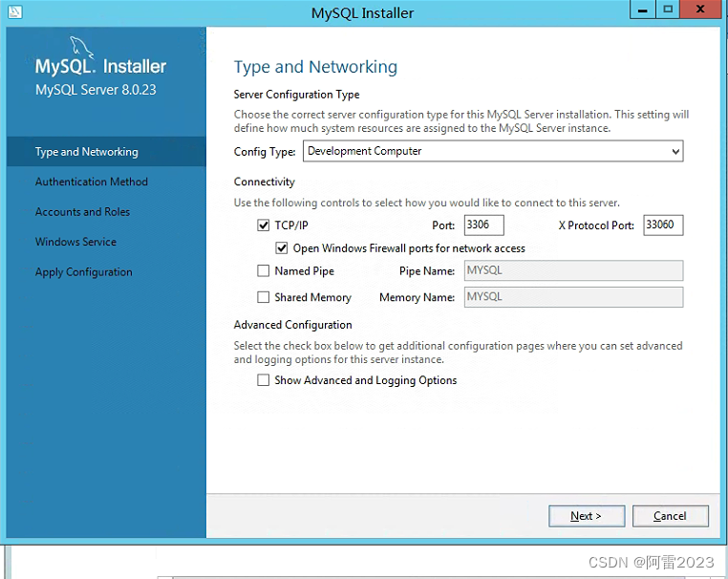Click the Cancel button
The width and height of the screenshot is (728, 579).
(671, 516)
